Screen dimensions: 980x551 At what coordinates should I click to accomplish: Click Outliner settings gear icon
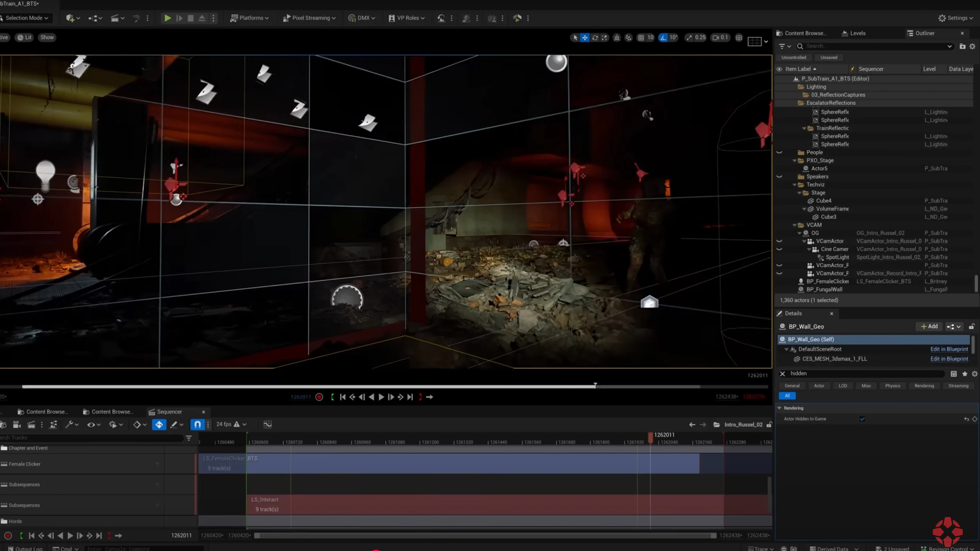[x=972, y=46]
